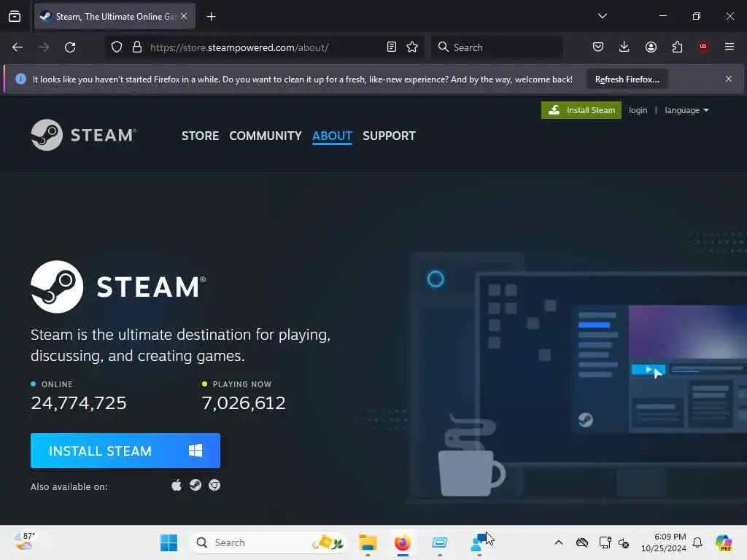Expand the language dropdown
Image resolution: width=747 pixels, height=560 pixels.
(x=686, y=110)
